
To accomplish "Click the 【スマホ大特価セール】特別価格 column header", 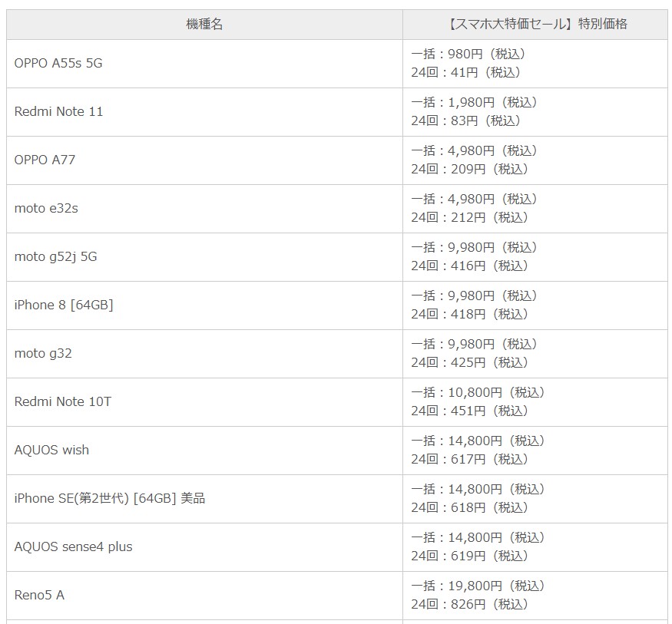I will coord(535,24).
